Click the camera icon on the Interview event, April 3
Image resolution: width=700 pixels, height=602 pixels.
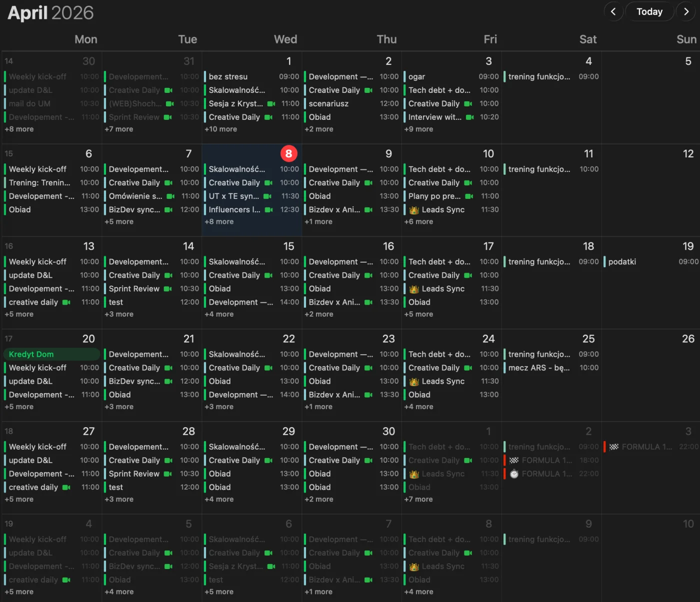[470, 117]
